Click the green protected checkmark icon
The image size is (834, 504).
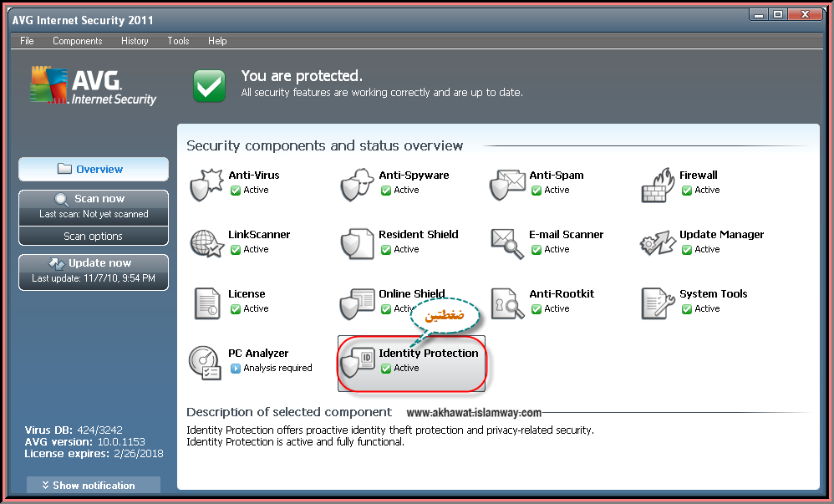tap(209, 85)
